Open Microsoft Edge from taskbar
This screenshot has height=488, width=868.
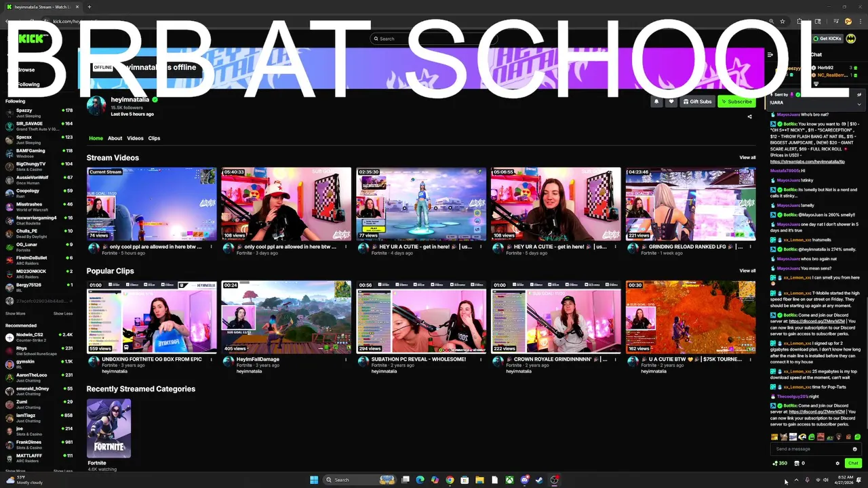coord(420,480)
